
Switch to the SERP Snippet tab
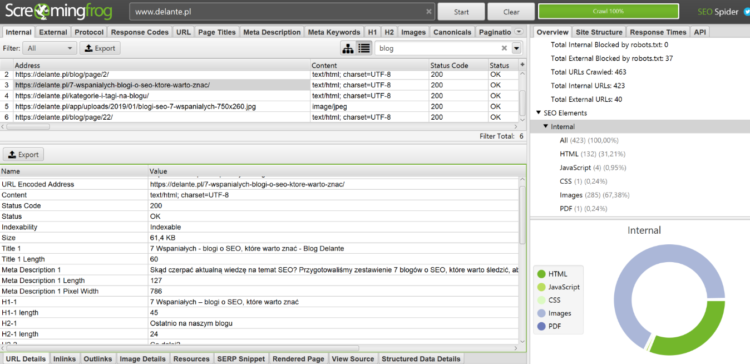[x=241, y=359]
